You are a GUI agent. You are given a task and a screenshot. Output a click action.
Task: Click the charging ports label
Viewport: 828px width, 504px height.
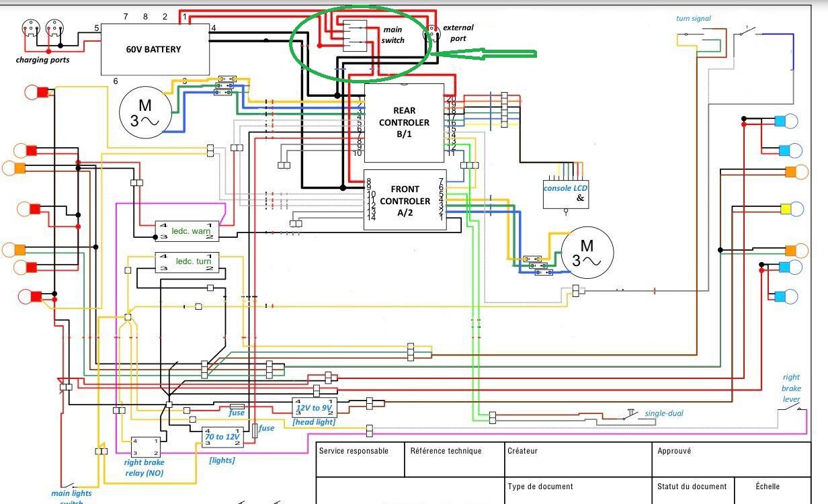point(42,60)
